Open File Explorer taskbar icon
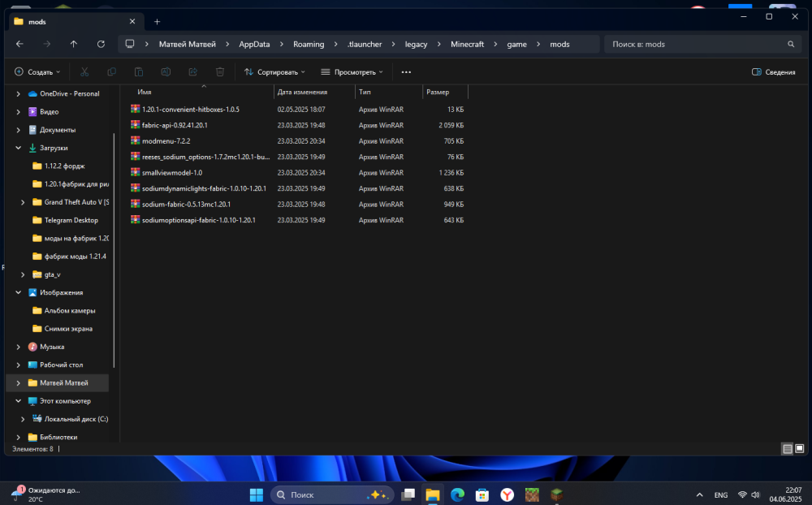Image resolution: width=812 pixels, height=505 pixels. tap(433, 494)
